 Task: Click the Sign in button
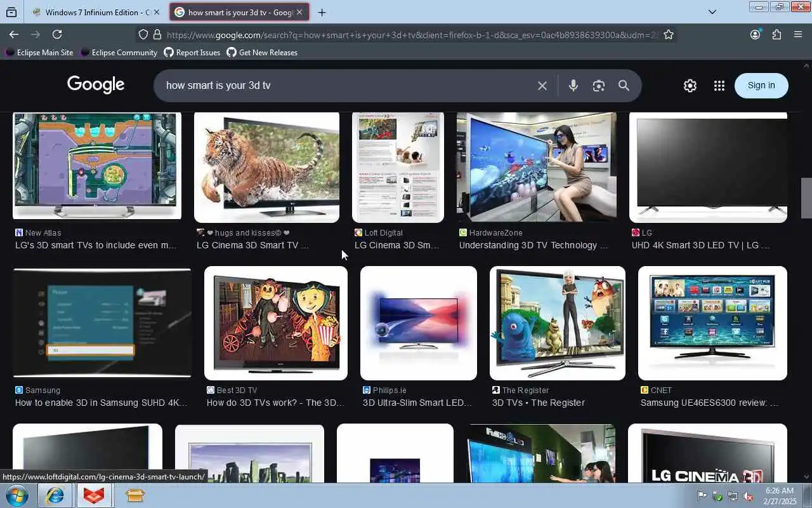[761, 86]
